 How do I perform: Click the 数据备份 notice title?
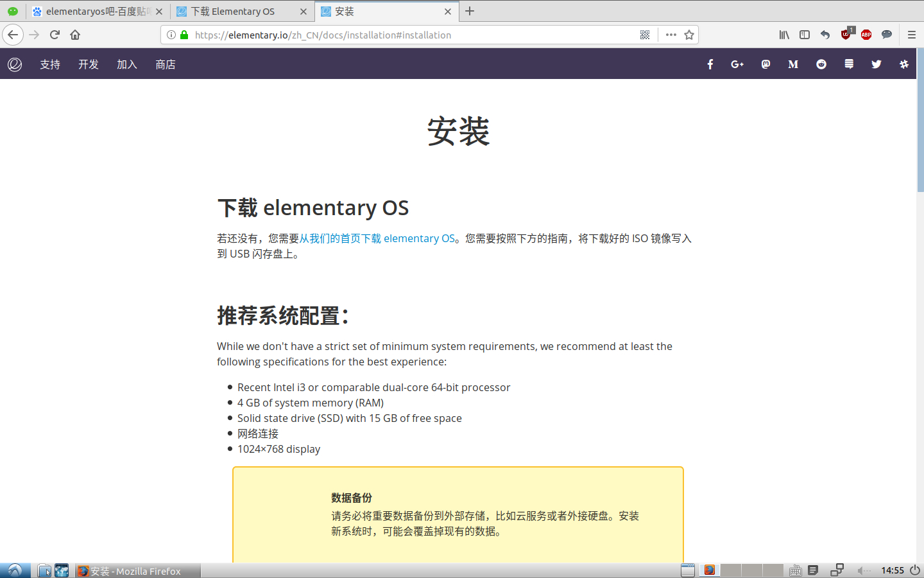point(352,498)
